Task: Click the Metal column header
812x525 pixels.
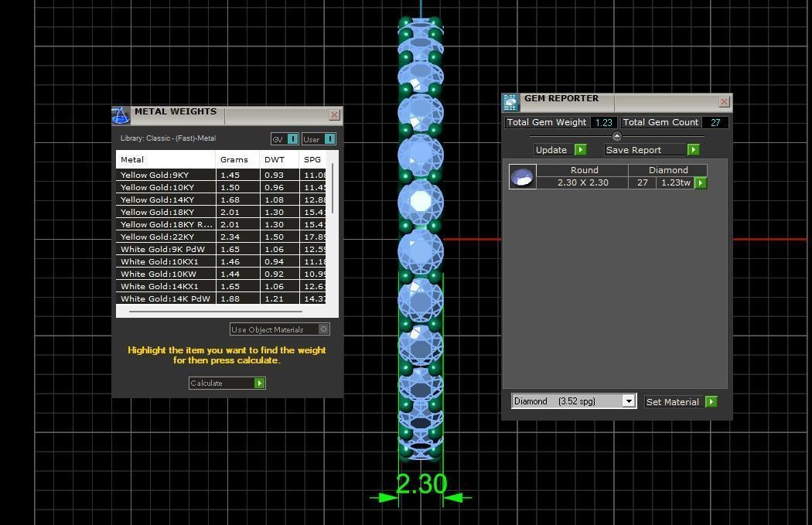Action: coord(165,159)
